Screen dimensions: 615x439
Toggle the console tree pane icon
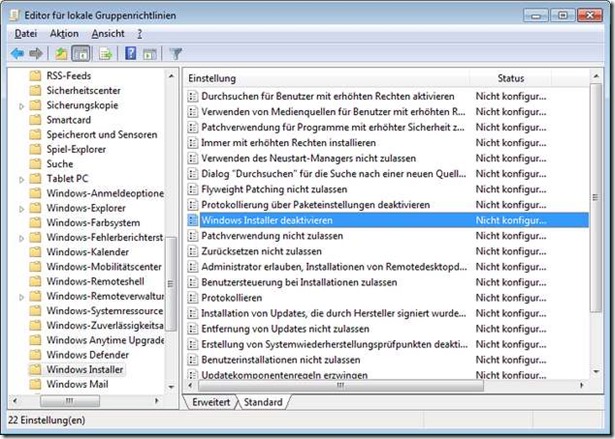(x=81, y=53)
